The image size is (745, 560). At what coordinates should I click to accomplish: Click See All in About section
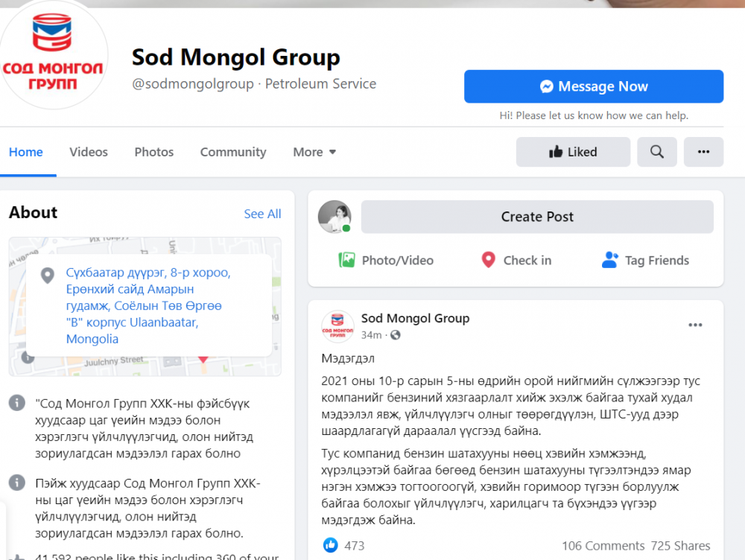pos(262,214)
